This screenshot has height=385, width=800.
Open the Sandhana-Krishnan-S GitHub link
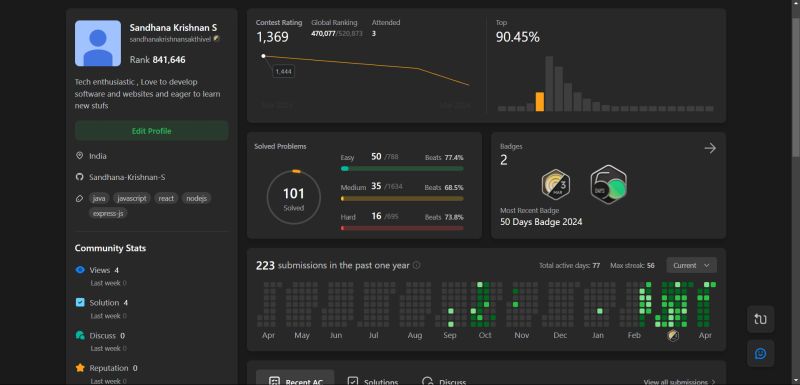tap(127, 177)
